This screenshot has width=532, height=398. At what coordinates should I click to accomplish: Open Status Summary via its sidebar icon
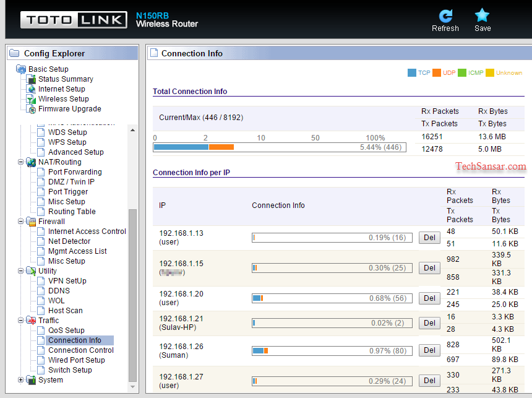click(x=32, y=79)
